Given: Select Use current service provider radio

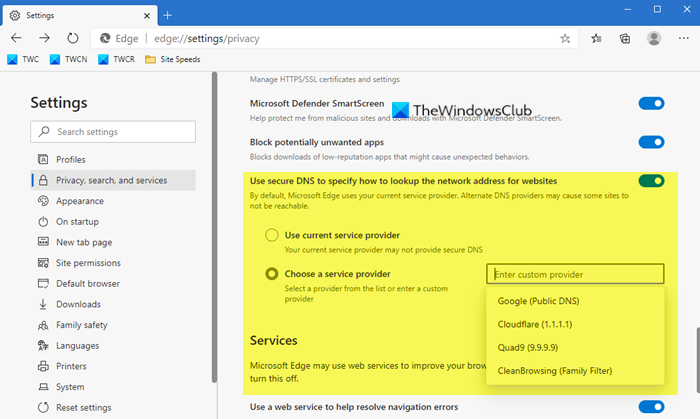Looking at the screenshot, I should click(271, 235).
